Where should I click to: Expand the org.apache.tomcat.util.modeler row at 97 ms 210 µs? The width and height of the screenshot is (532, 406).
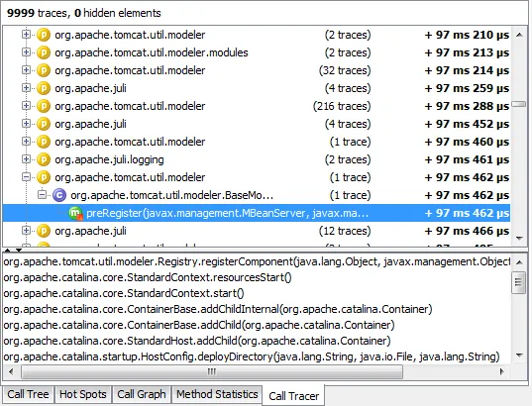(26, 35)
